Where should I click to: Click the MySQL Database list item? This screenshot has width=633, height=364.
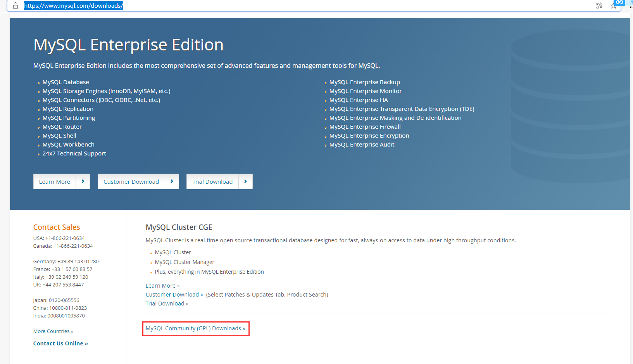coord(66,82)
